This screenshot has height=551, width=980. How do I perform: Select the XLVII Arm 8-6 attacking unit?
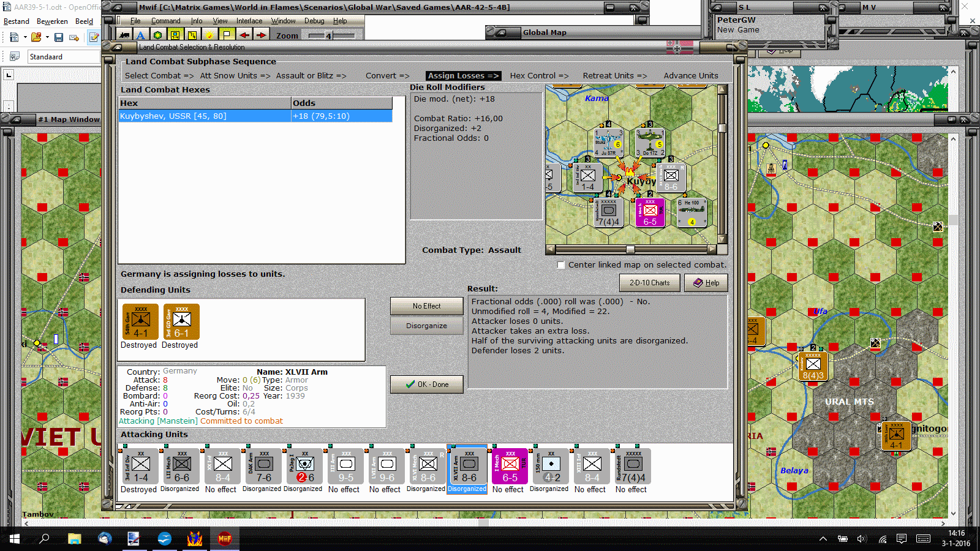point(469,467)
